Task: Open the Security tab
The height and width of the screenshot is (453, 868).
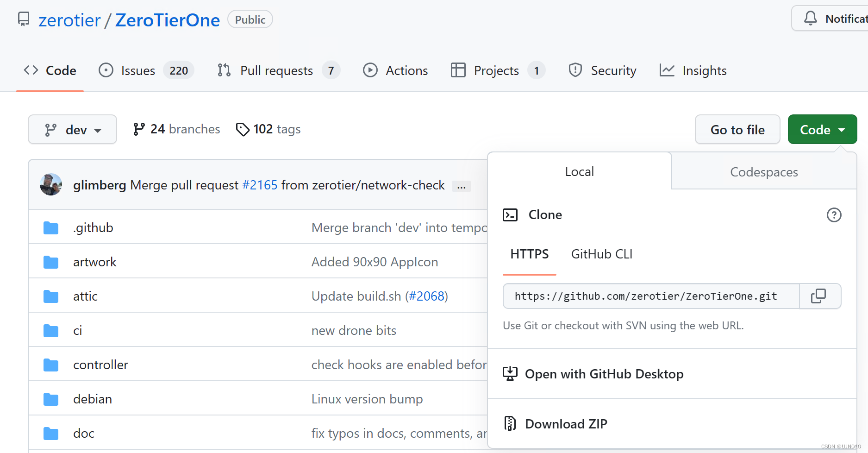Action: [x=602, y=70]
